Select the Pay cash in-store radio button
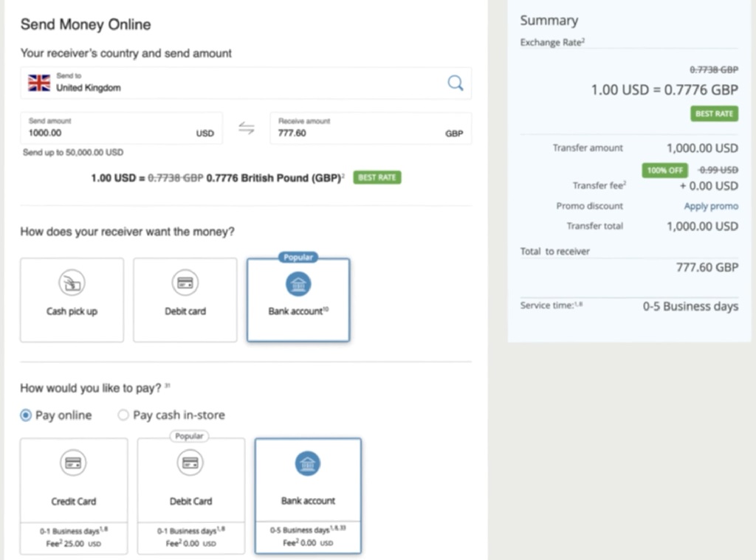This screenshot has width=756, height=560. point(123,415)
